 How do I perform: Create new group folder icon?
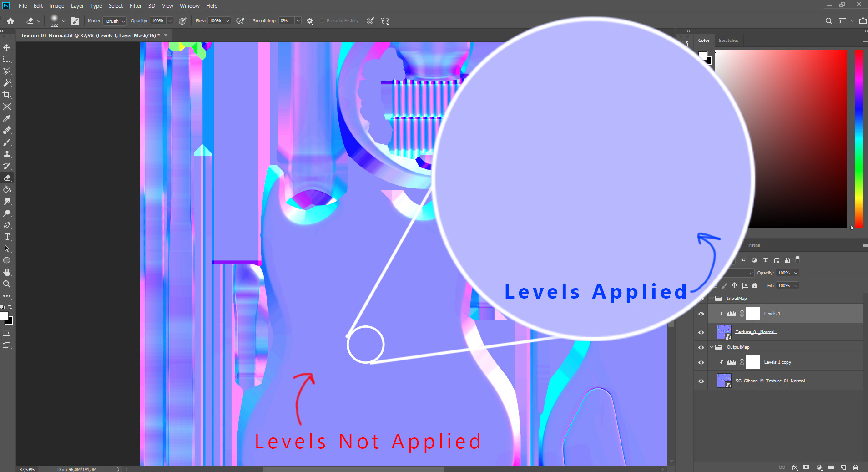point(831,467)
